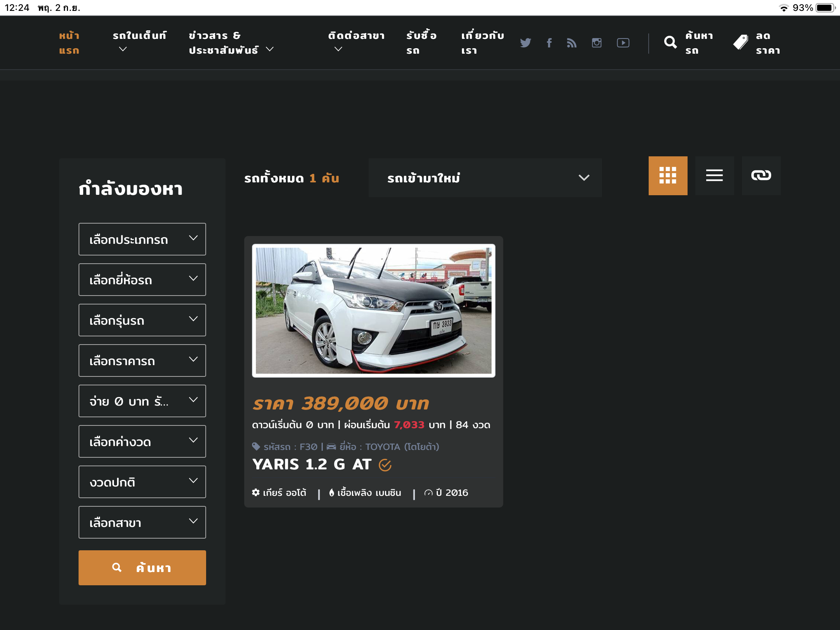The image size is (840, 630).
Task: Open the Facebook social icon
Action: (x=549, y=43)
